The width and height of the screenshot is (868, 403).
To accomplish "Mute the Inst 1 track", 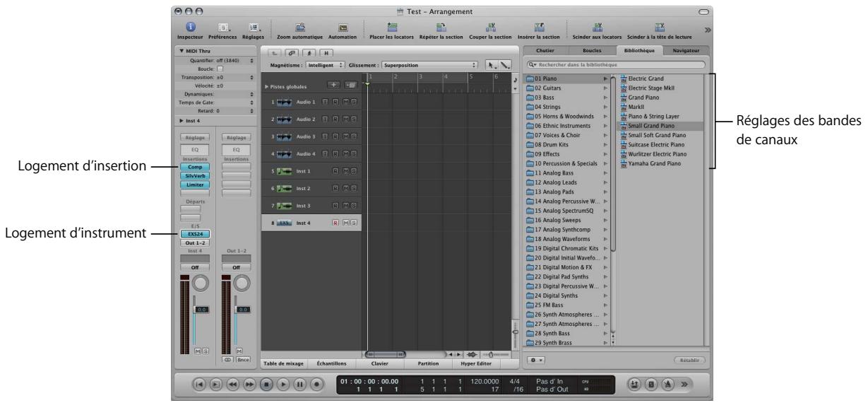I will point(347,170).
